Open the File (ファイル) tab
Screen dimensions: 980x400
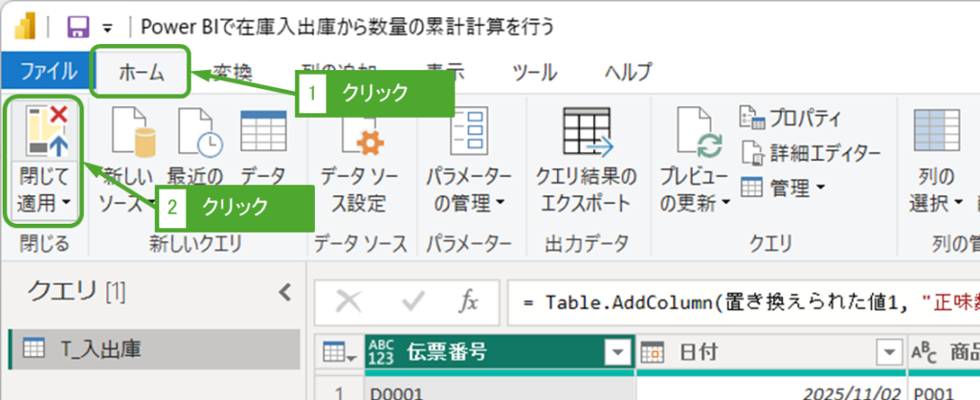coord(48,72)
